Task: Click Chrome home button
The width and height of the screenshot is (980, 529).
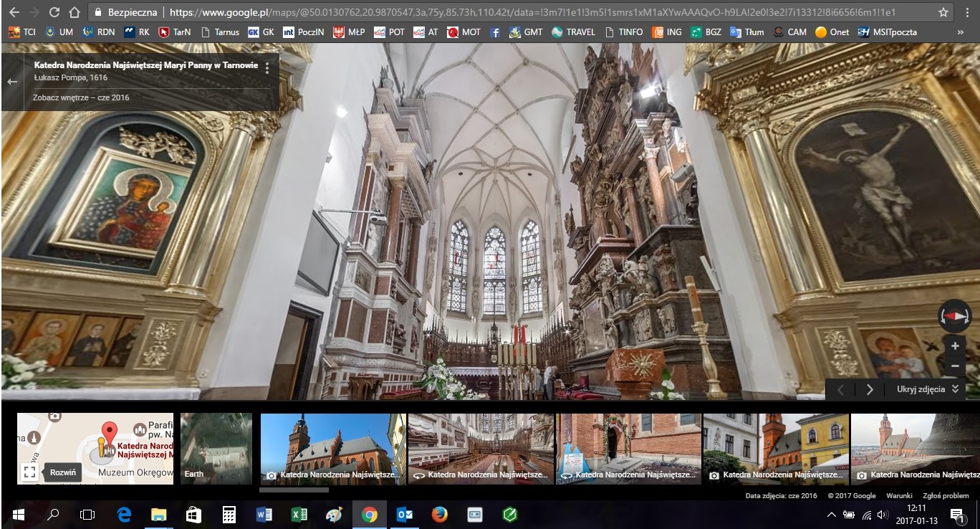Action: coord(75,12)
